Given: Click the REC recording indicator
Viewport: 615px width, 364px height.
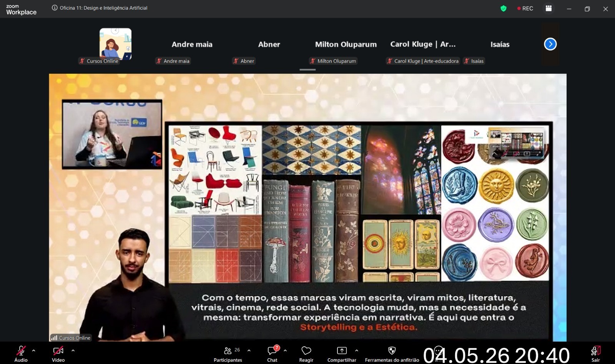Looking at the screenshot, I should (525, 8).
